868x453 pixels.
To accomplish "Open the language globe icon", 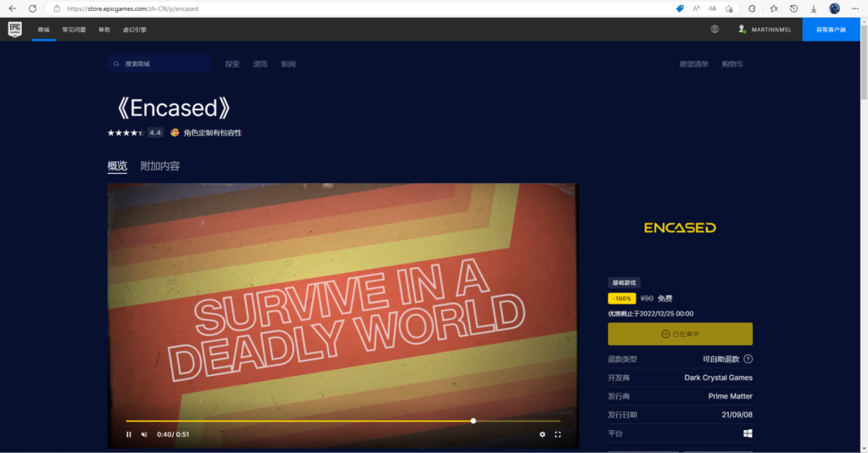I will [715, 30].
